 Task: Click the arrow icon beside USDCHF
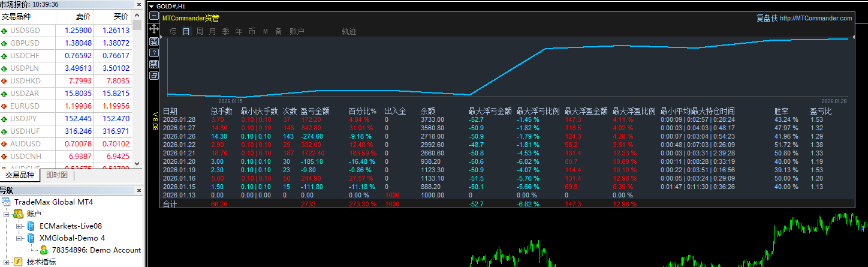(x=5, y=56)
